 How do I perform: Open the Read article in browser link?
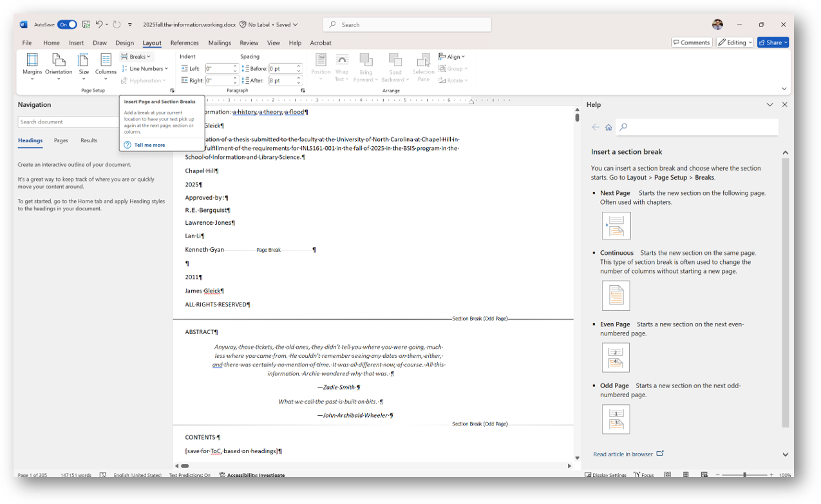tap(624, 454)
